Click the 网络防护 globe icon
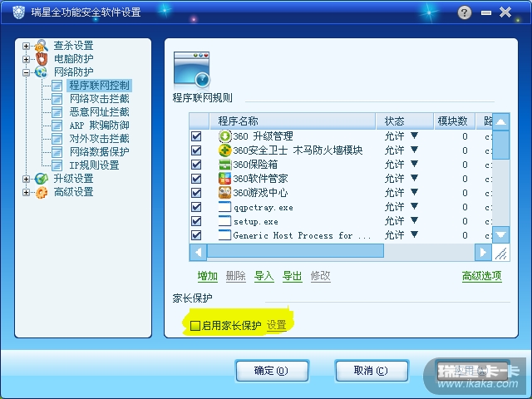Image resolution: width=532 pixels, height=399 pixels. coord(41,72)
